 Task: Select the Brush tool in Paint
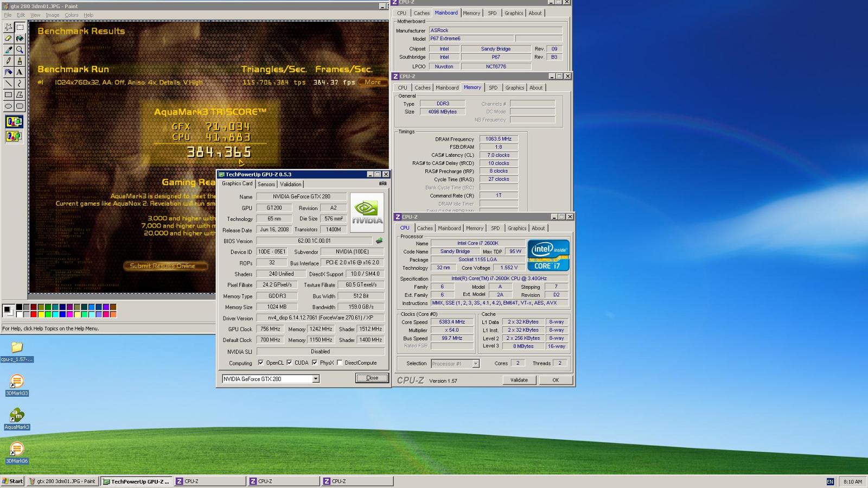pos(20,61)
